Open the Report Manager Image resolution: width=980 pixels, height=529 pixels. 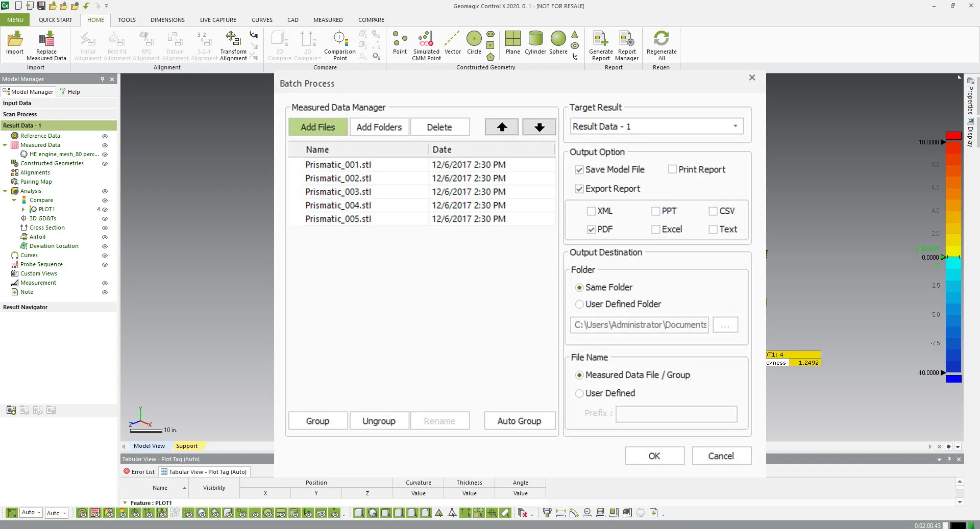(627, 45)
